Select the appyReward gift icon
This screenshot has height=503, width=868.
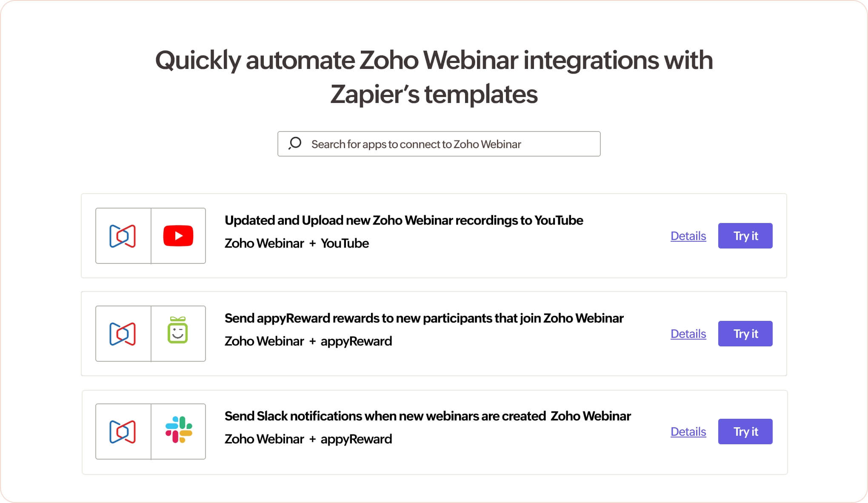(x=179, y=333)
